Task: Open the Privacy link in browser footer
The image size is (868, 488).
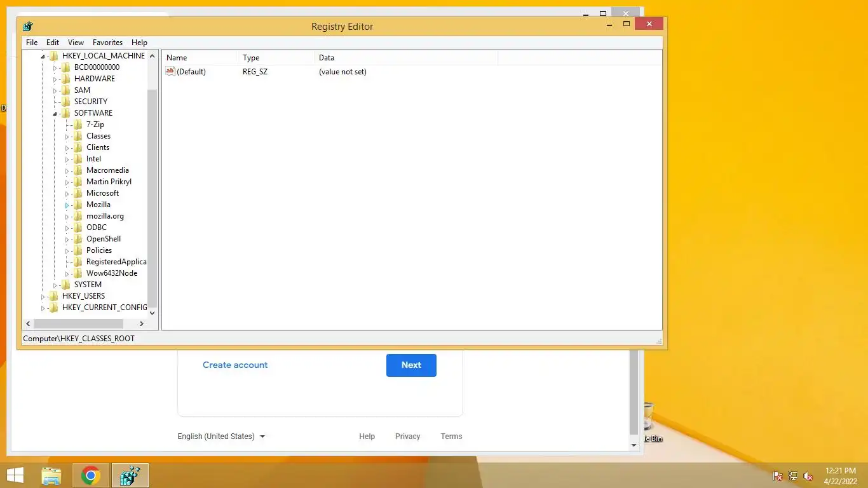Action: click(407, 437)
